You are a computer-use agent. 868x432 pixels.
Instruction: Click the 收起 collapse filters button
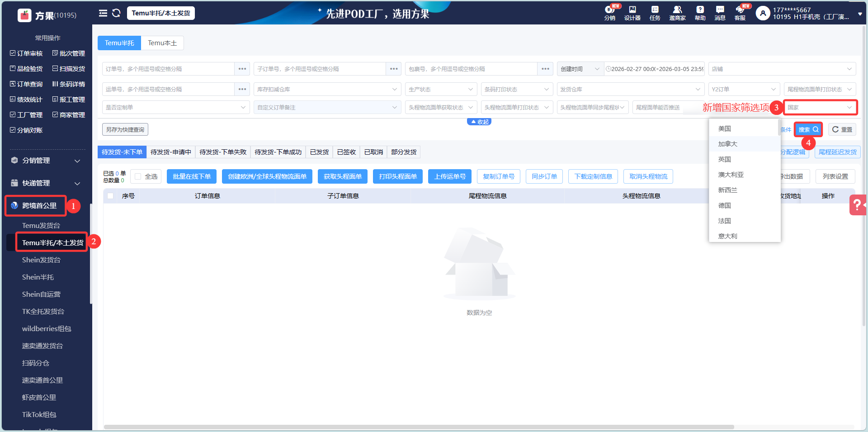click(479, 122)
